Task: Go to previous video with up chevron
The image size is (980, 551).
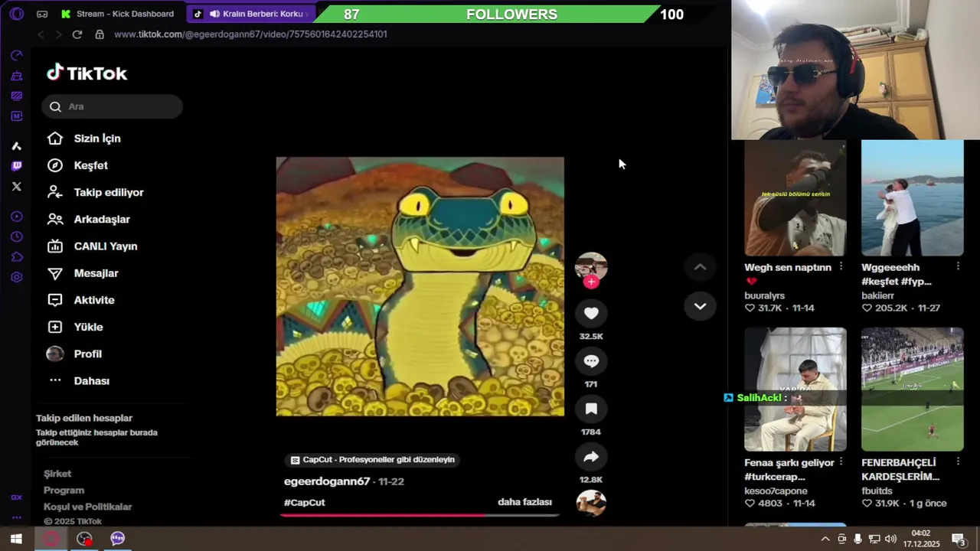Action: click(x=700, y=267)
